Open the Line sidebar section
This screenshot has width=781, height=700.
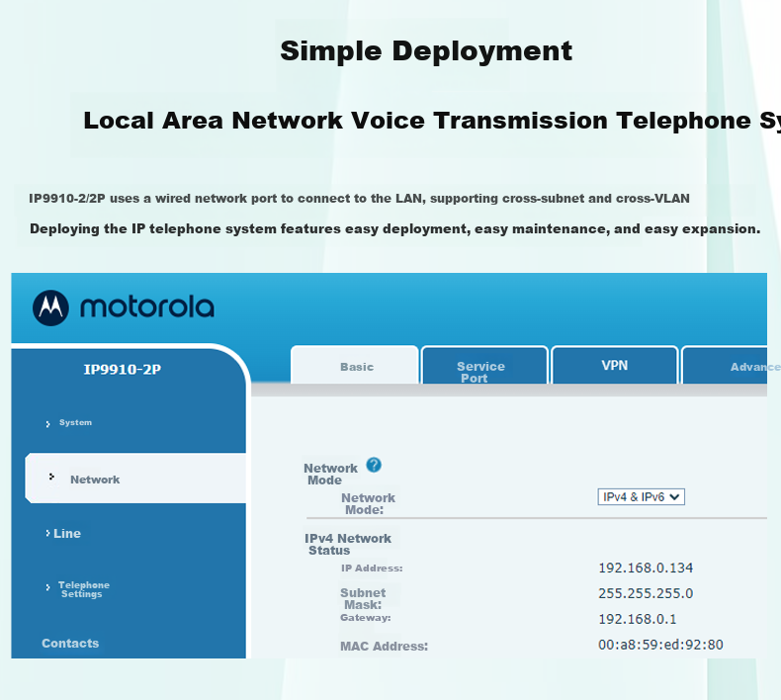point(67,533)
